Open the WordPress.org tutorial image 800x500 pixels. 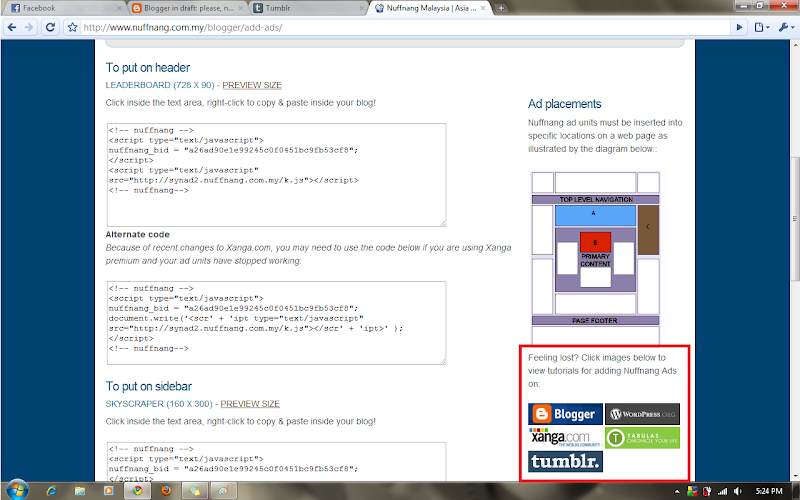click(642, 414)
